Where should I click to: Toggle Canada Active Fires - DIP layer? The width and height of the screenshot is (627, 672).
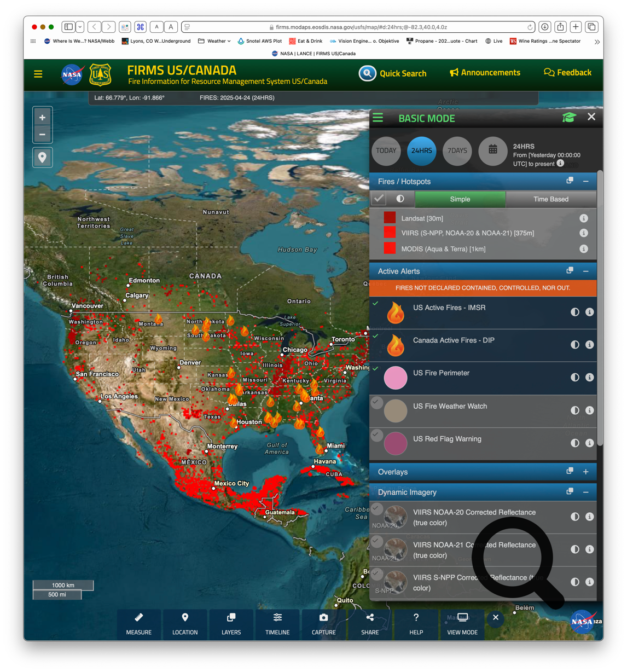(375, 336)
